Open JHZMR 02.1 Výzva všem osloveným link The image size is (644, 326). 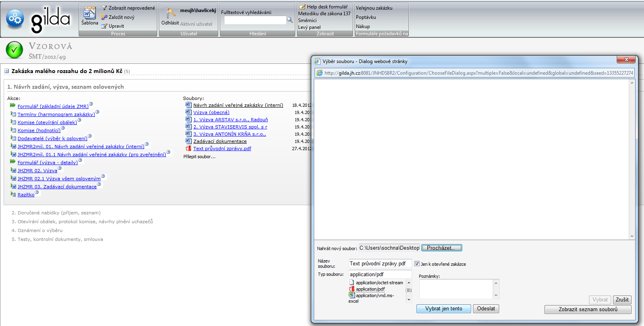(59, 179)
